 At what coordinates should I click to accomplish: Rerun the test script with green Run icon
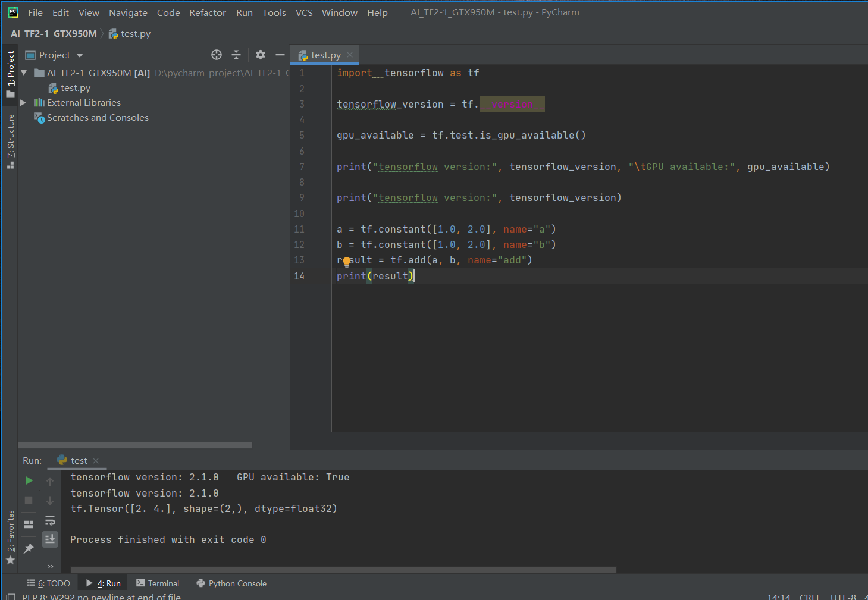[x=28, y=480]
